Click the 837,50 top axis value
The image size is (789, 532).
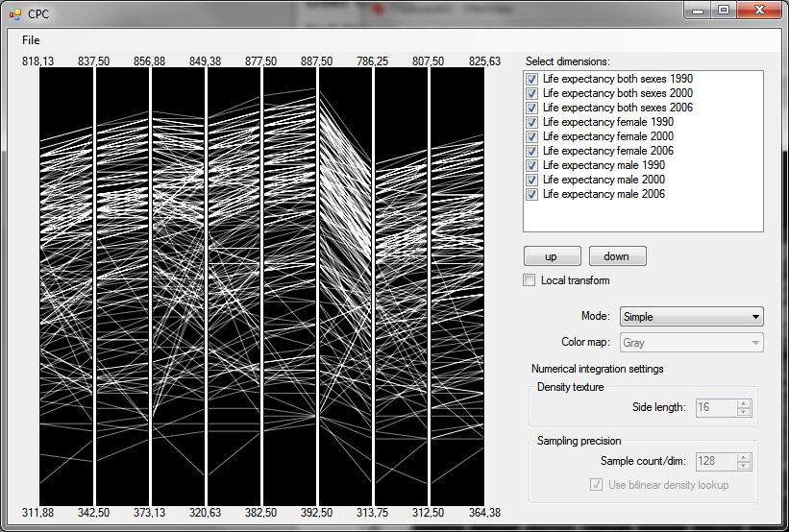coord(93,61)
